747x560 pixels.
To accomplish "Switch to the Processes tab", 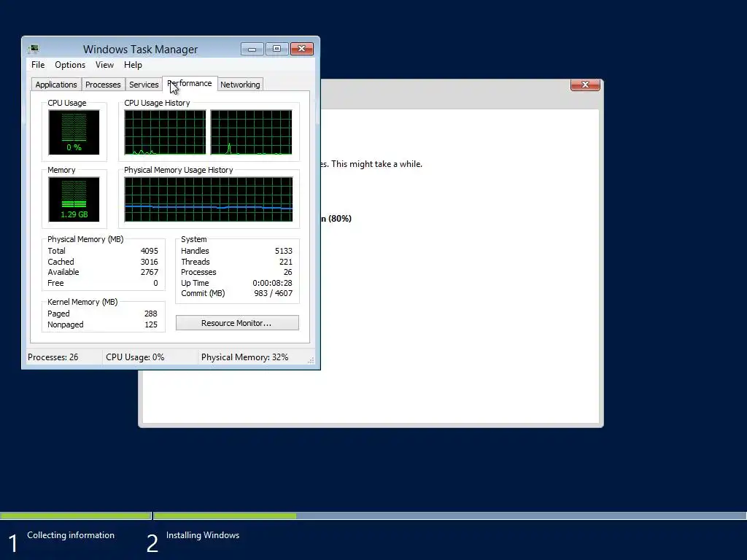I will [x=103, y=85].
